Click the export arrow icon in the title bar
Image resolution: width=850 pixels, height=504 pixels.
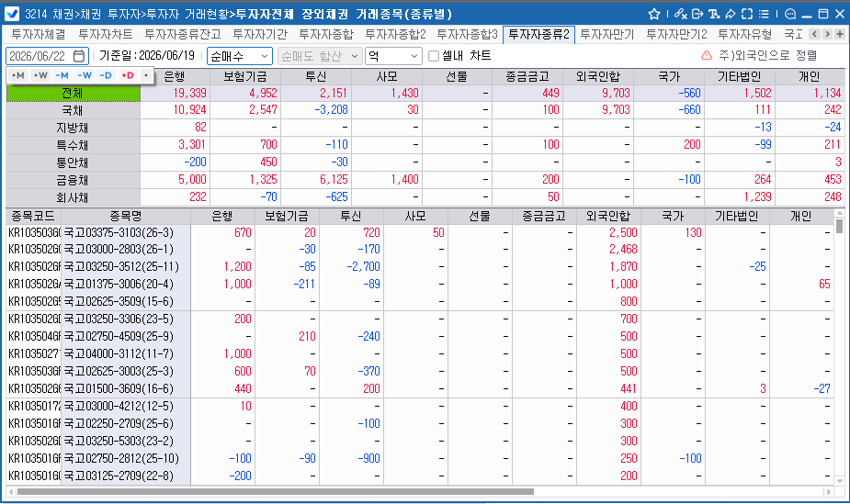(697, 14)
